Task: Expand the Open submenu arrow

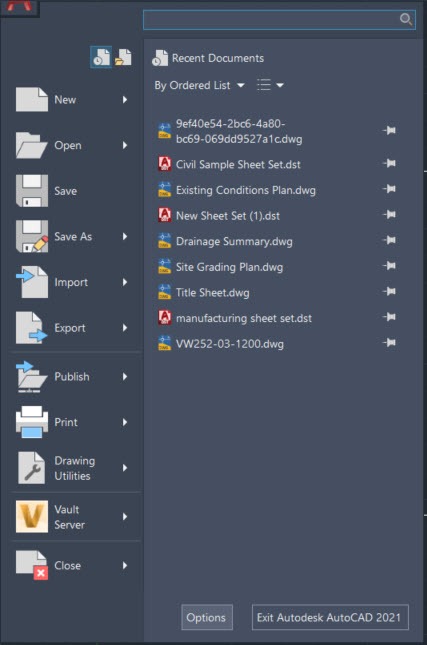Action: click(x=125, y=145)
